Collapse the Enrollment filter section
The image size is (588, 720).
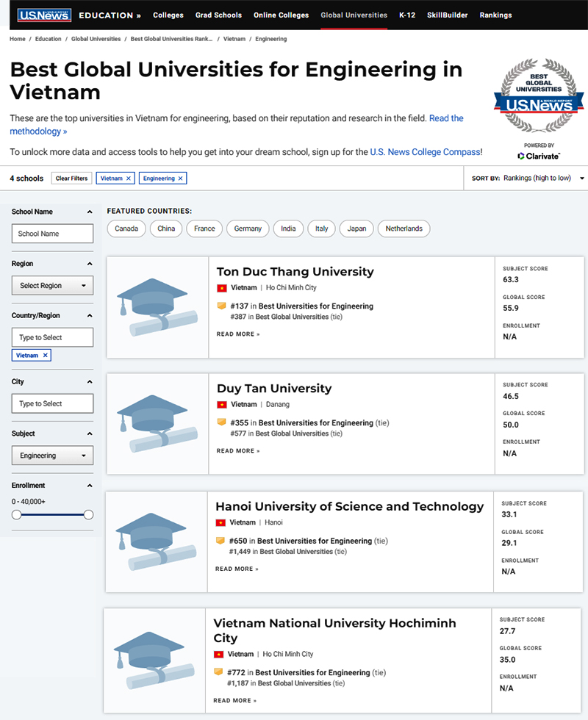[90, 485]
